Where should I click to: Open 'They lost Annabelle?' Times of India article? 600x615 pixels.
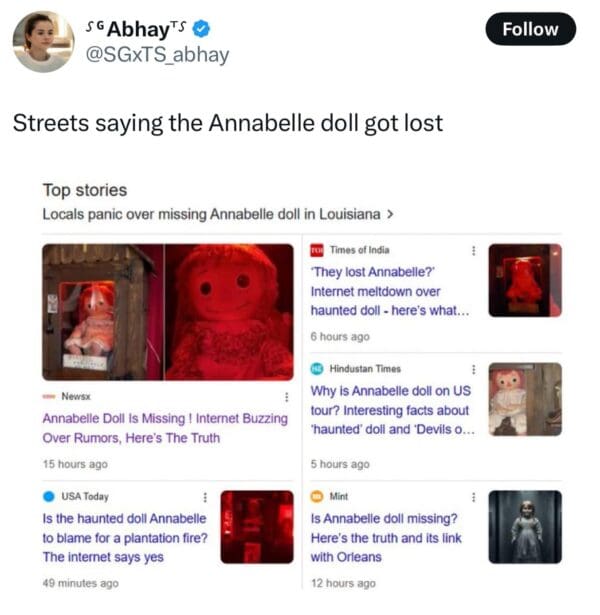390,291
